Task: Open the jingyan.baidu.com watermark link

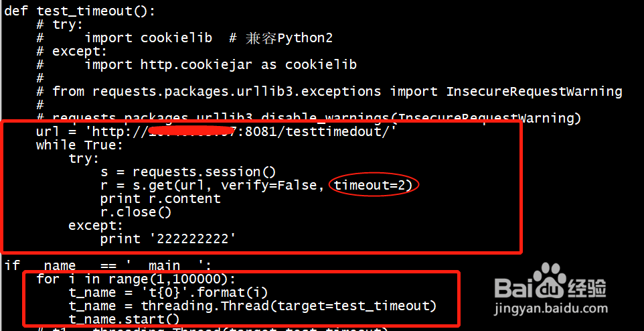Action: (x=550, y=309)
